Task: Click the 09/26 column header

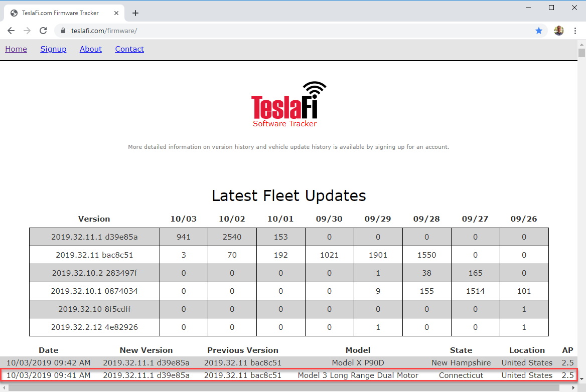Action: [x=524, y=219]
